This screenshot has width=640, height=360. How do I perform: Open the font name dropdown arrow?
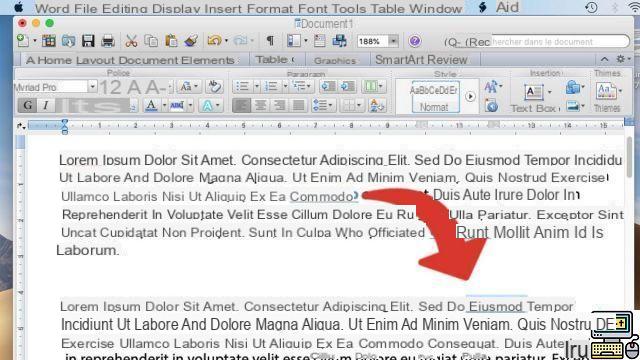[92, 87]
